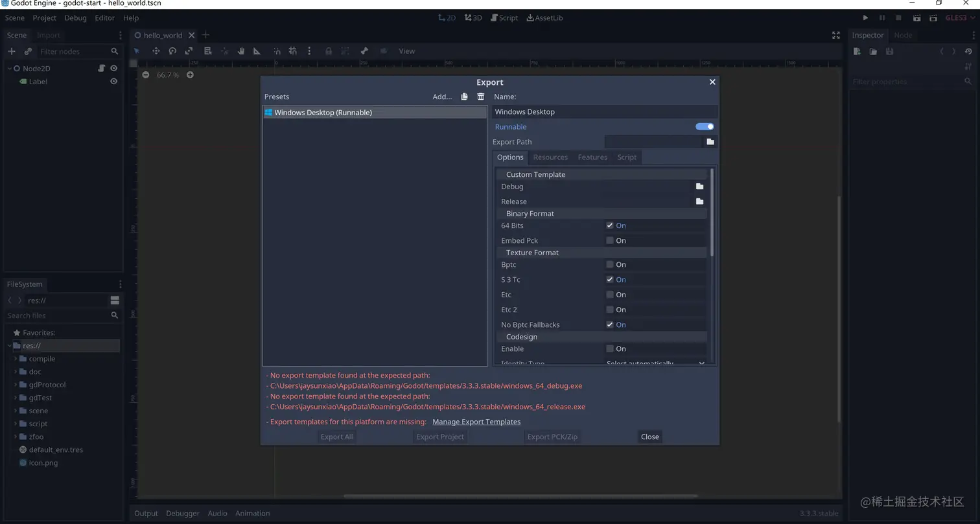Enable the Etc 2 checkbox
Viewport: 980px width, 524px height.
click(x=610, y=310)
